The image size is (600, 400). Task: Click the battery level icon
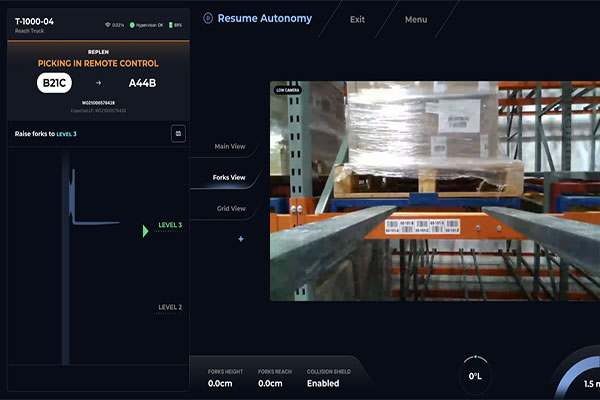pos(171,25)
